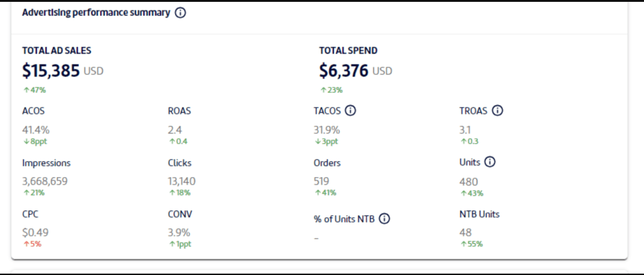Click the CONV 3.9% value
644x275 pixels.
pos(178,232)
